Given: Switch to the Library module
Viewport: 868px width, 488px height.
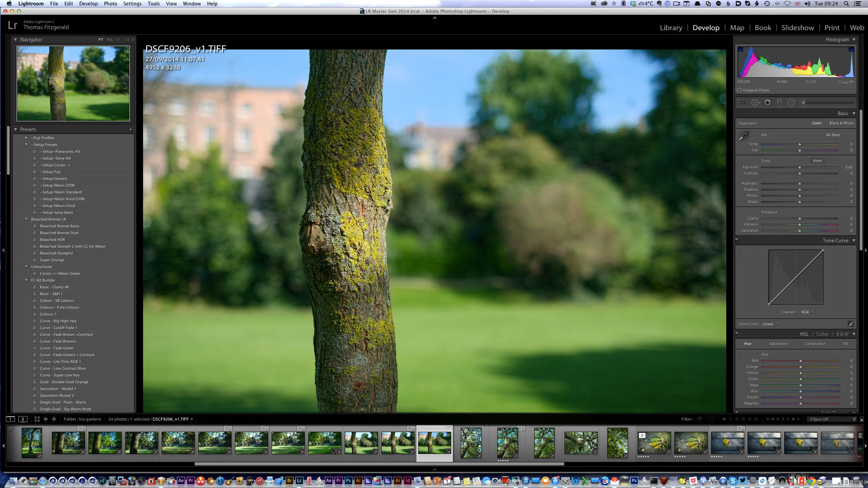Looking at the screenshot, I should click(671, 27).
